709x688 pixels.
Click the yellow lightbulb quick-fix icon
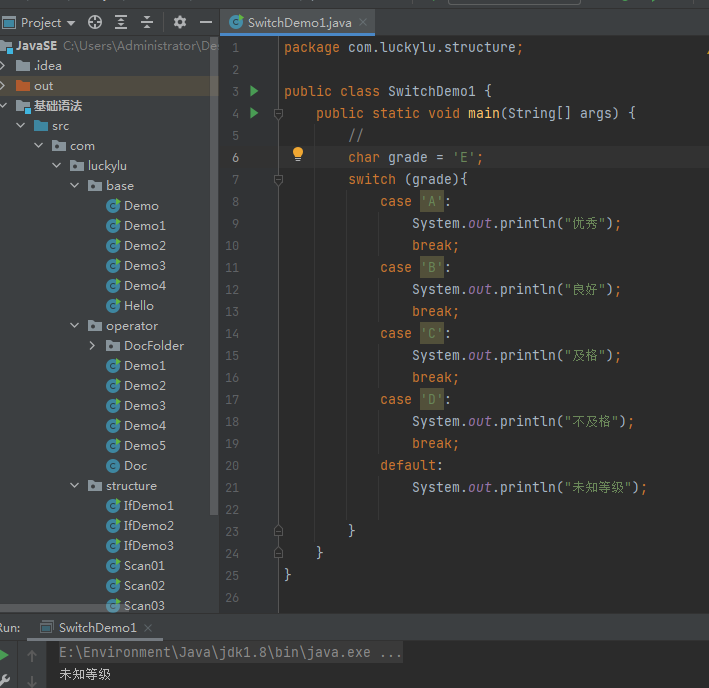pyautogui.click(x=297, y=154)
